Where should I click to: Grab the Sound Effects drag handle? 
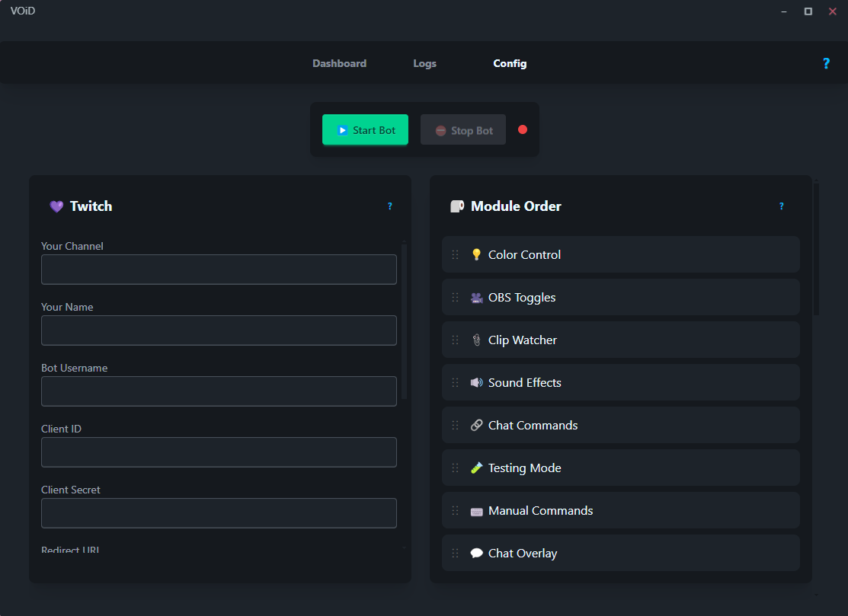pos(456,382)
